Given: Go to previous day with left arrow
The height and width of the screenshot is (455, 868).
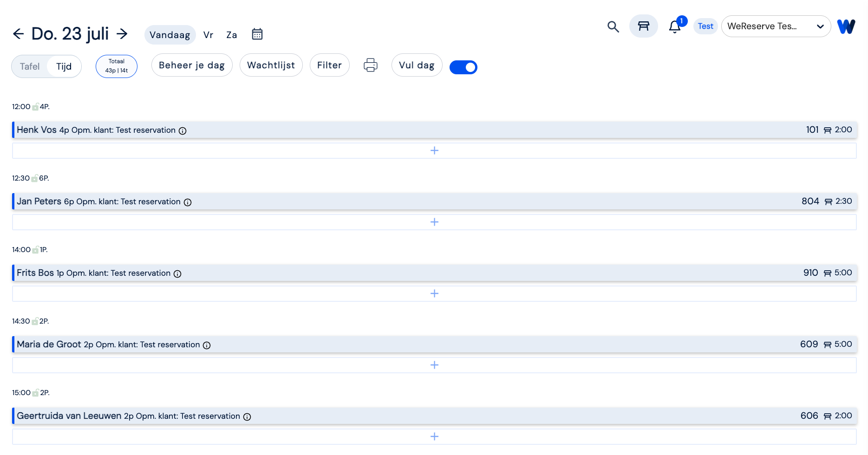Looking at the screenshot, I should point(19,33).
